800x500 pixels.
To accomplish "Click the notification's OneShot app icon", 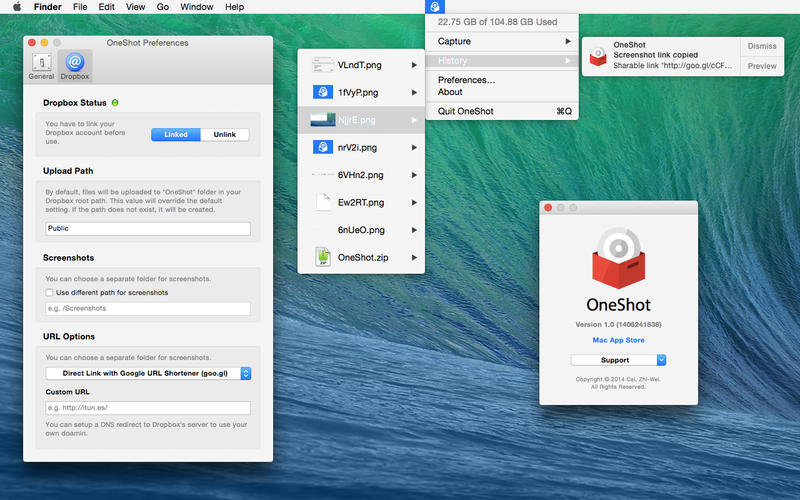I will [x=597, y=57].
